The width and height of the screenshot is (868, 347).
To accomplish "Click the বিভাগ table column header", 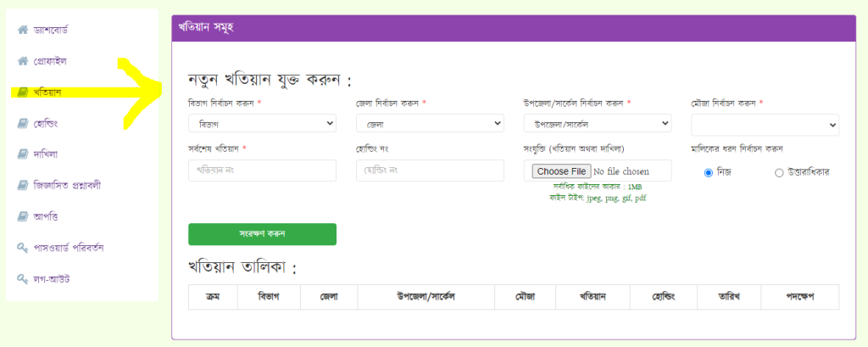I will point(269,297).
